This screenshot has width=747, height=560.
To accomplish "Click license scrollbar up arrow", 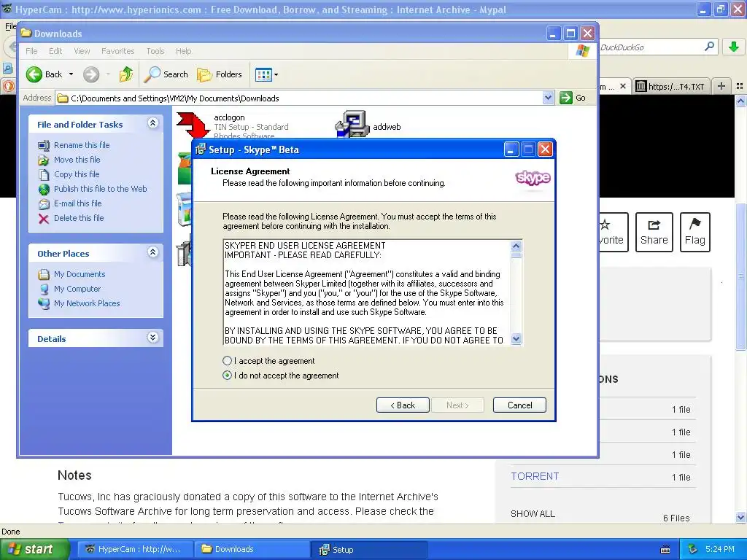I will coord(516,246).
